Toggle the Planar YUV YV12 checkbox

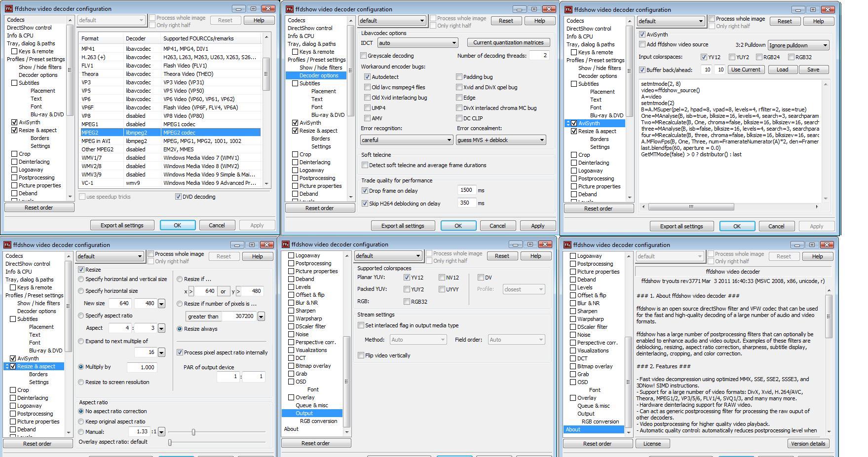(407, 278)
